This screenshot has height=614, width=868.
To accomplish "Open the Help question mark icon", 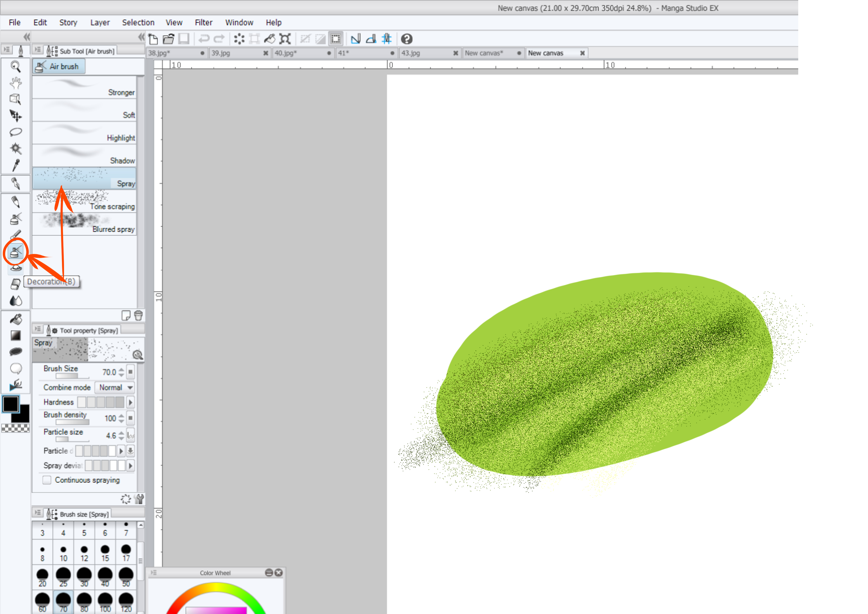I will coord(406,39).
